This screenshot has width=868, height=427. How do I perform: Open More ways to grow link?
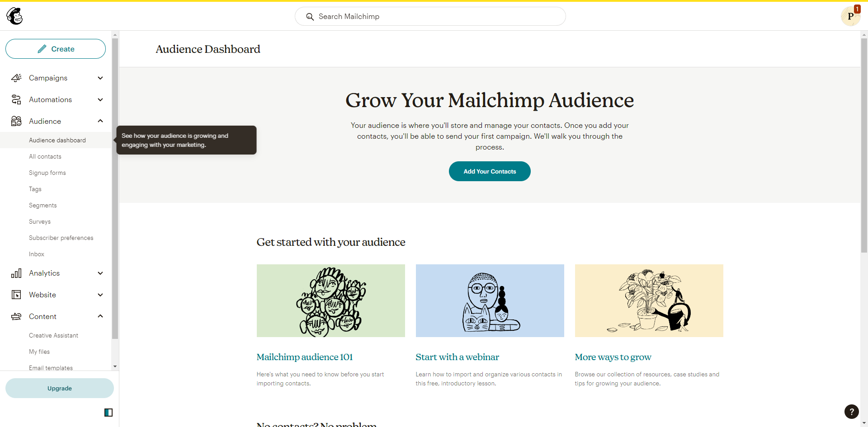pos(613,357)
